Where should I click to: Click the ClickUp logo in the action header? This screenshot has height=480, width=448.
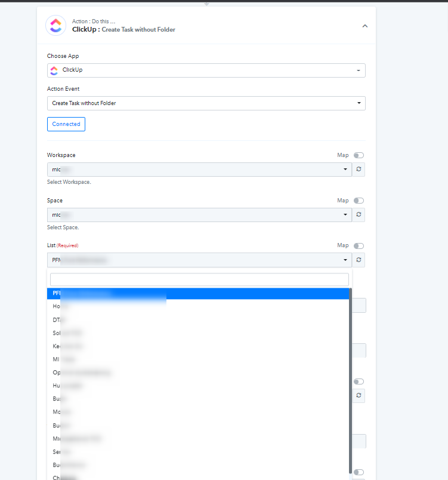(x=55, y=26)
